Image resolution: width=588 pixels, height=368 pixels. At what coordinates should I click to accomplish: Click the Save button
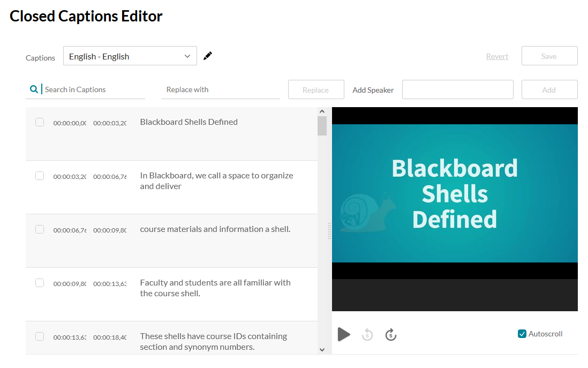coord(549,56)
